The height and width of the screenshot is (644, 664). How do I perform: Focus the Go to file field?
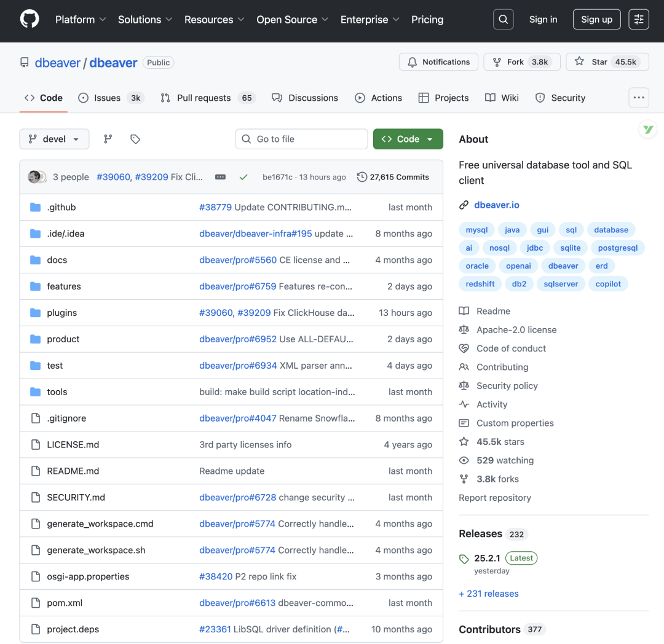tap(301, 139)
